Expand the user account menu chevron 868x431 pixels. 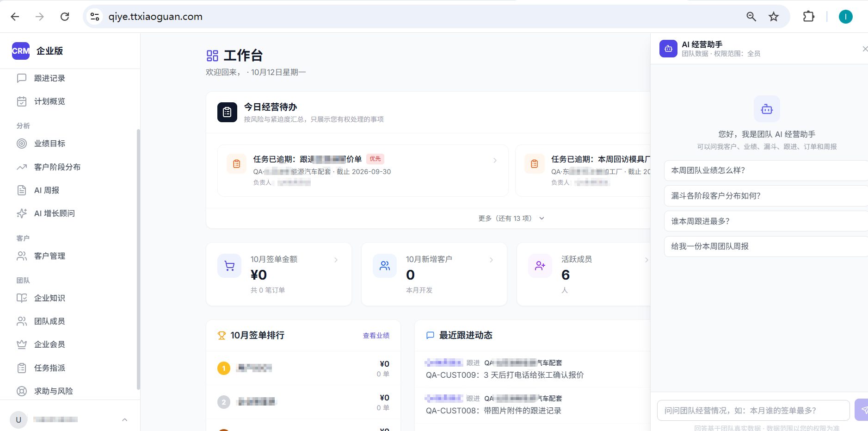(124, 420)
